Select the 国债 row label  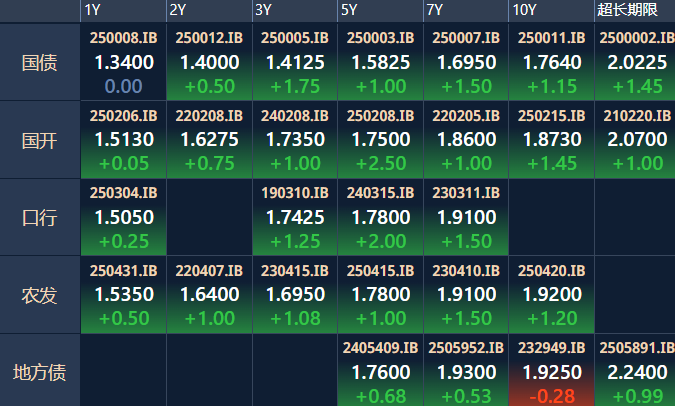(40, 62)
